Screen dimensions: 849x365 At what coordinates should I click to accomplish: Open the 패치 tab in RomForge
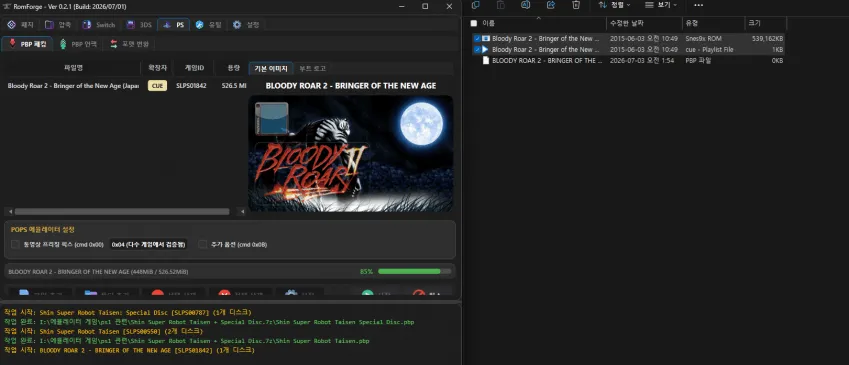pos(21,25)
